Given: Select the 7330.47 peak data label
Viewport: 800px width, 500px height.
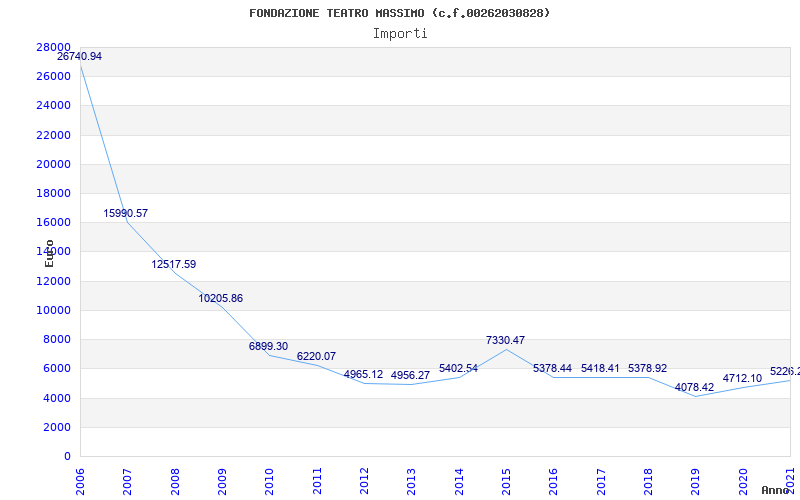Looking at the screenshot, I should (505, 340).
